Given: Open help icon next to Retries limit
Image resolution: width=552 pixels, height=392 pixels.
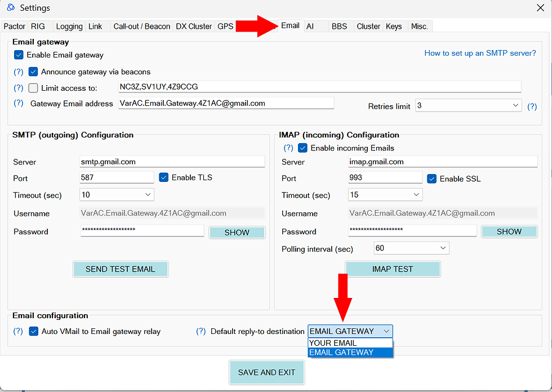Looking at the screenshot, I should click(x=532, y=106).
